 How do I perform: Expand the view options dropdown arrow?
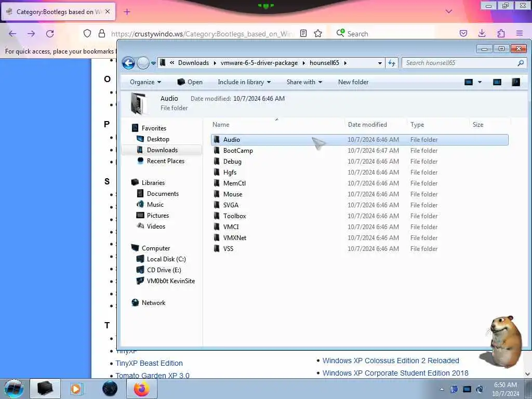[x=480, y=82]
